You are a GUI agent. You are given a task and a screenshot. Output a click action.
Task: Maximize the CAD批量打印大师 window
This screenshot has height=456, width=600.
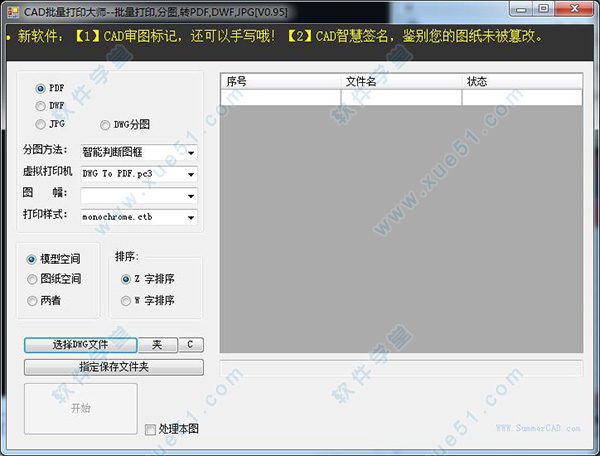[543, 9]
